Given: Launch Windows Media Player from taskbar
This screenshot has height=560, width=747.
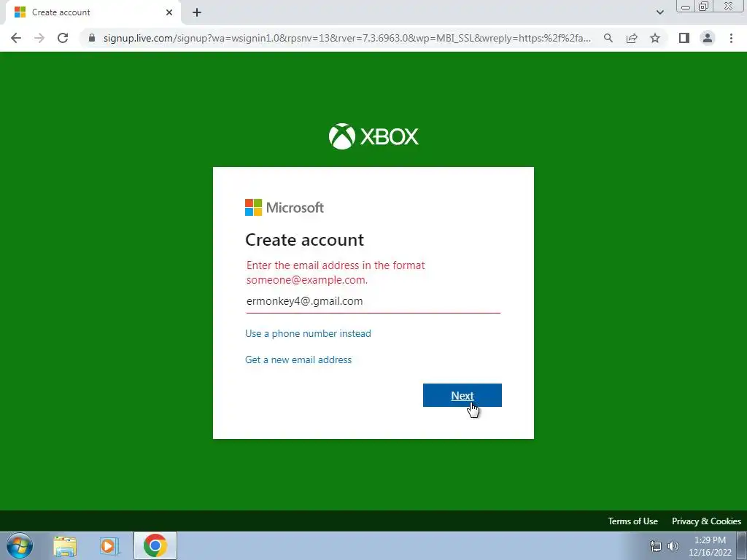Looking at the screenshot, I should click(109, 545).
